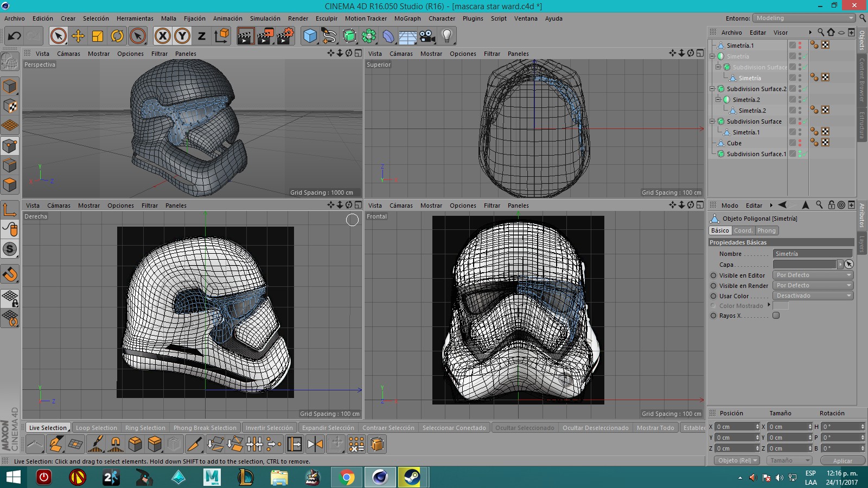This screenshot has width=868, height=488.
Task: Switch to Texture mode icon
Action: pos(10,106)
